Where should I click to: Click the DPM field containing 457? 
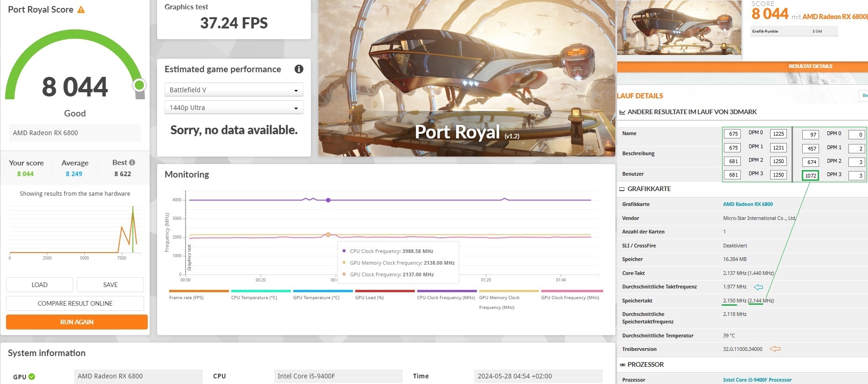coord(811,149)
